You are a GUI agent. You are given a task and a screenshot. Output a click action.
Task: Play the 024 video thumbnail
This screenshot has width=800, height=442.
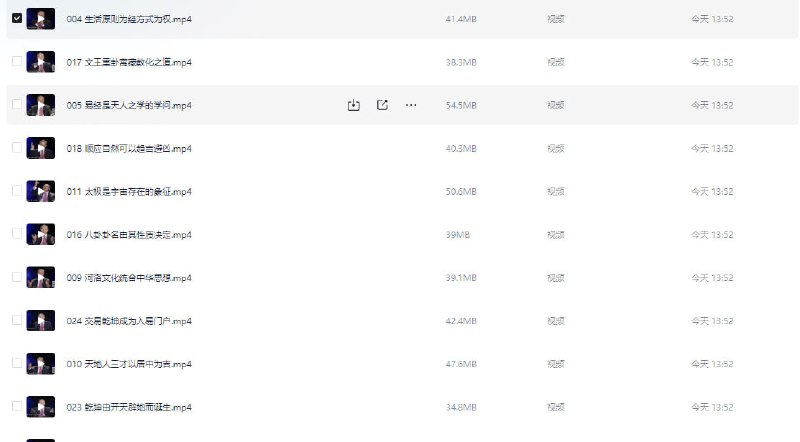[x=41, y=321]
